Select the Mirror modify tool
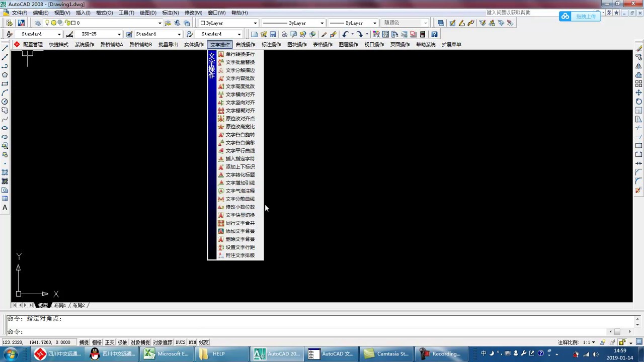This screenshot has width=644, height=362. 639,66
